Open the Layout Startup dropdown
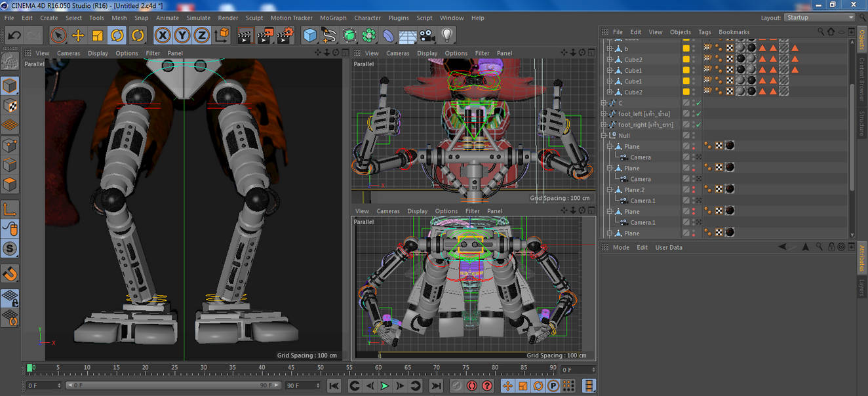The image size is (868, 396). [819, 18]
